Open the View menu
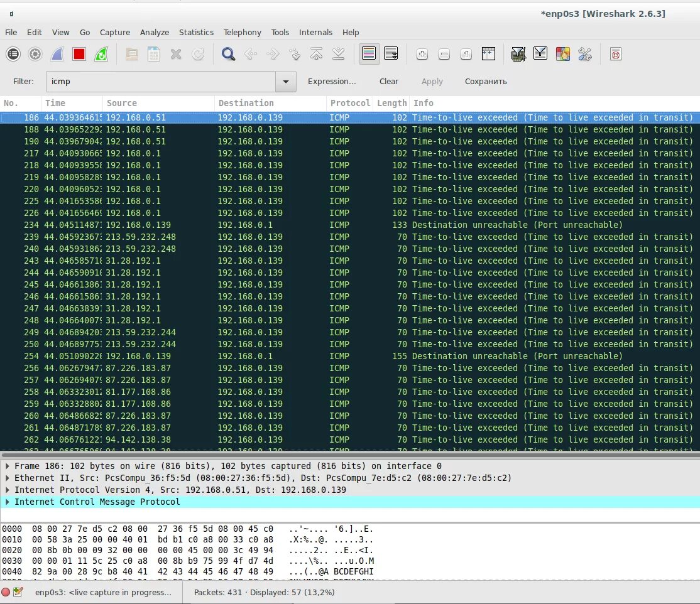The height and width of the screenshot is (604, 700). point(61,32)
